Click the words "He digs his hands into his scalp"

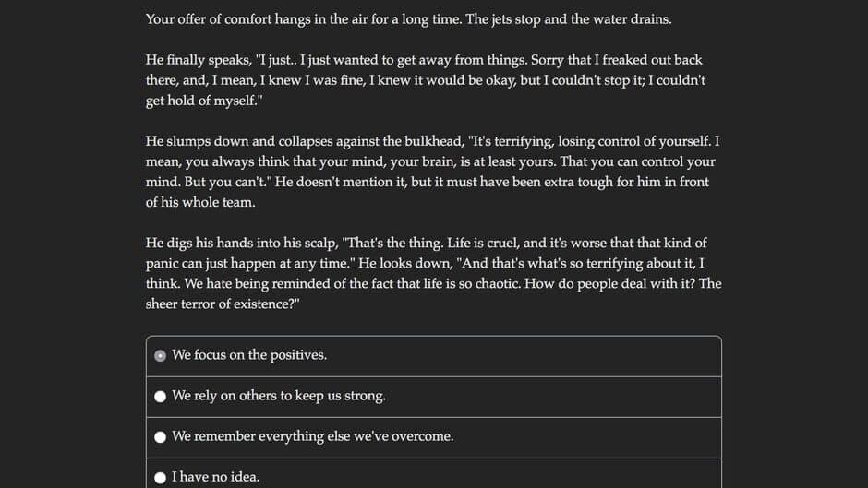[x=239, y=243]
